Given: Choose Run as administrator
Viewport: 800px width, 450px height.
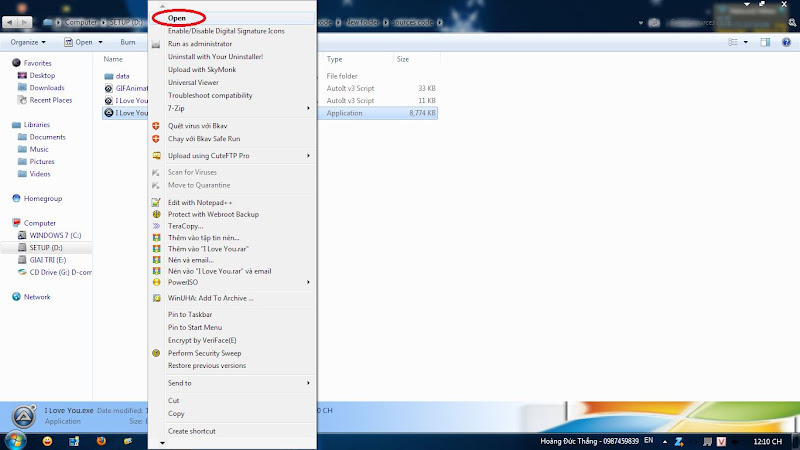Looking at the screenshot, I should coord(200,44).
